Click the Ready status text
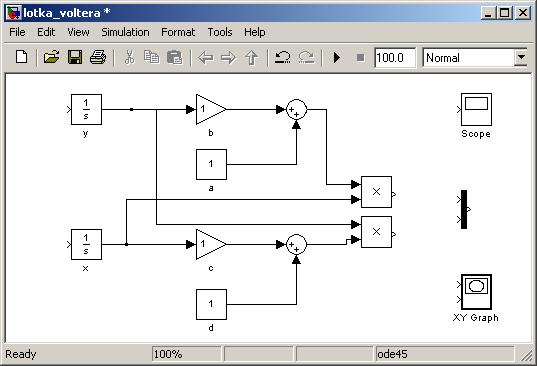The height and width of the screenshot is (366, 537). coord(21,354)
